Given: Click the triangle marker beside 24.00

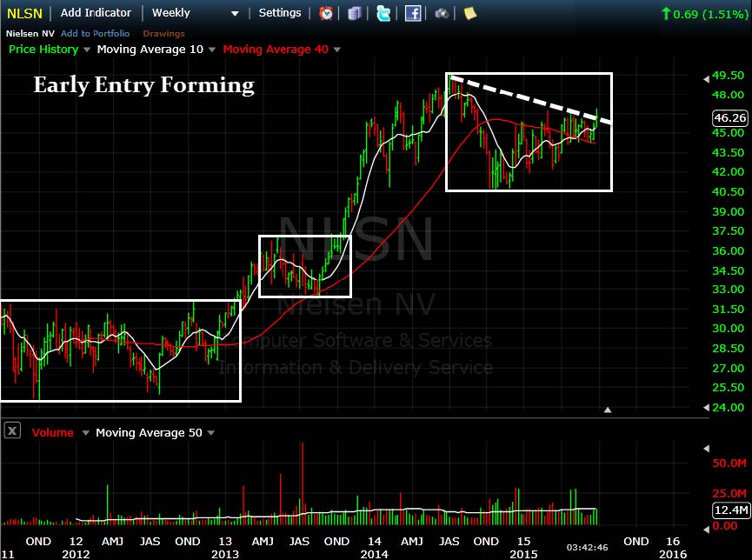Looking at the screenshot, I should click(706, 408).
